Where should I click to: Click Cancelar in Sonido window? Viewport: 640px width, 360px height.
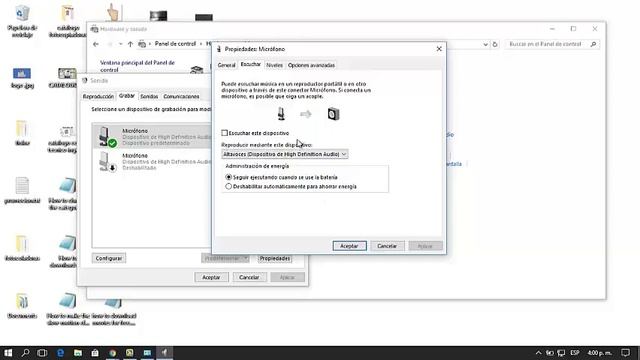click(249, 277)
